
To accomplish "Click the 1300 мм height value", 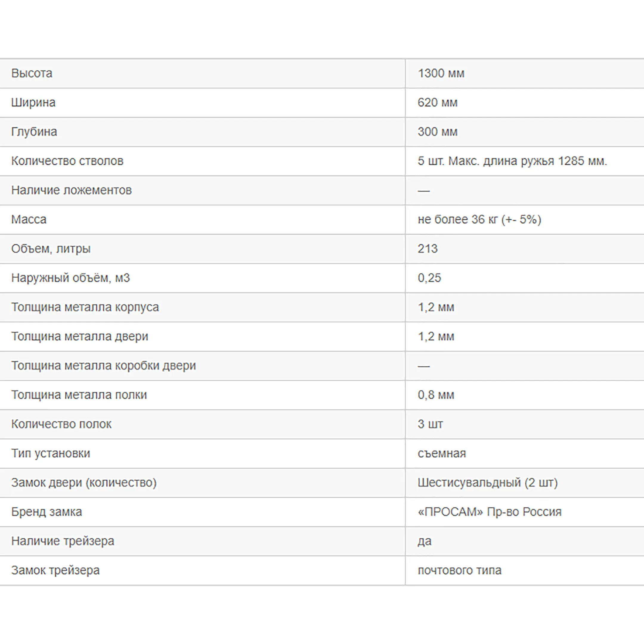I will [x=441, y=73].
